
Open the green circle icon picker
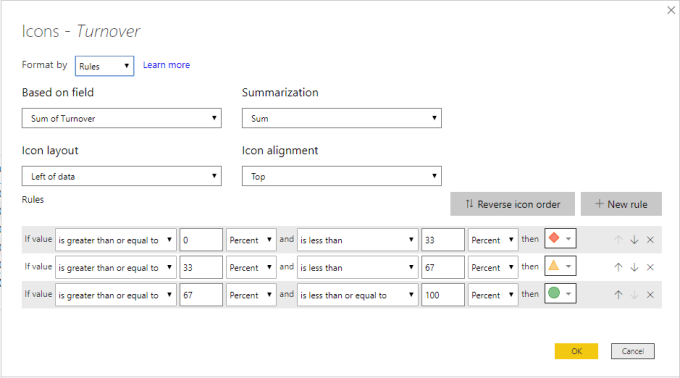tap(560, 293)
